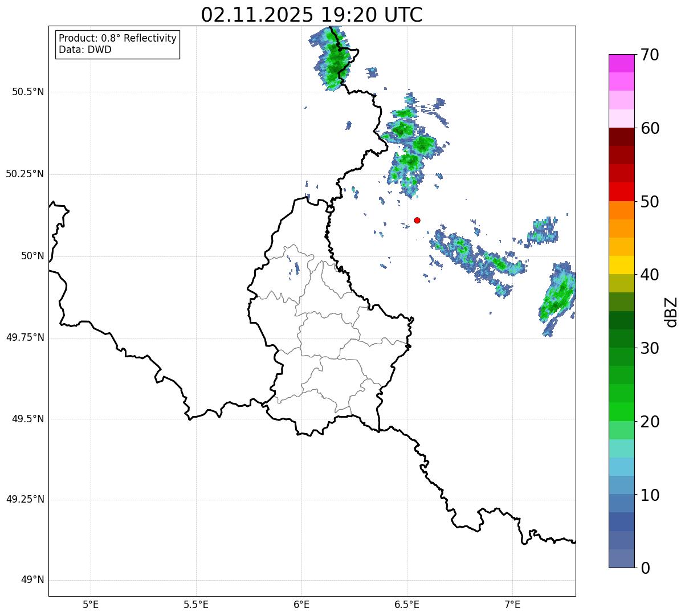The height and width of the screenshot is (616, 685).
Task: Pick the topmost magenta colorbar segment
Action: pos(622,63)
